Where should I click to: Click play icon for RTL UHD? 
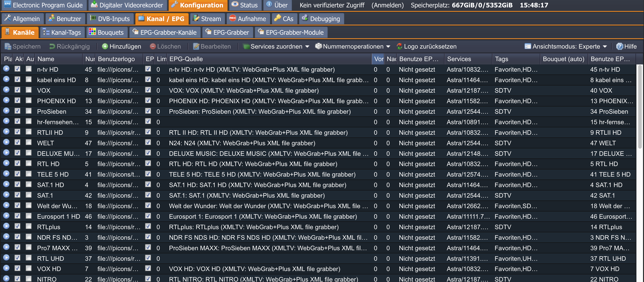pyautogui.click(x=6, y=258)
